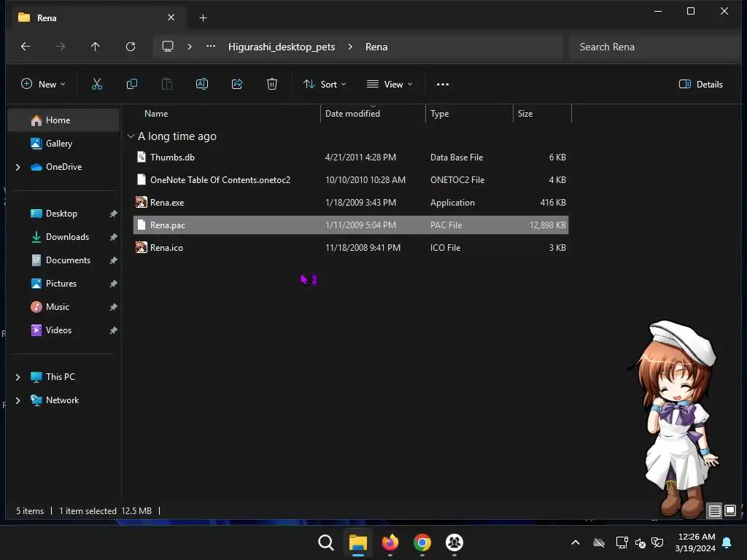Open Documents in navigation pane
Viewport: 747px width, 560px height.
(63, 260)
